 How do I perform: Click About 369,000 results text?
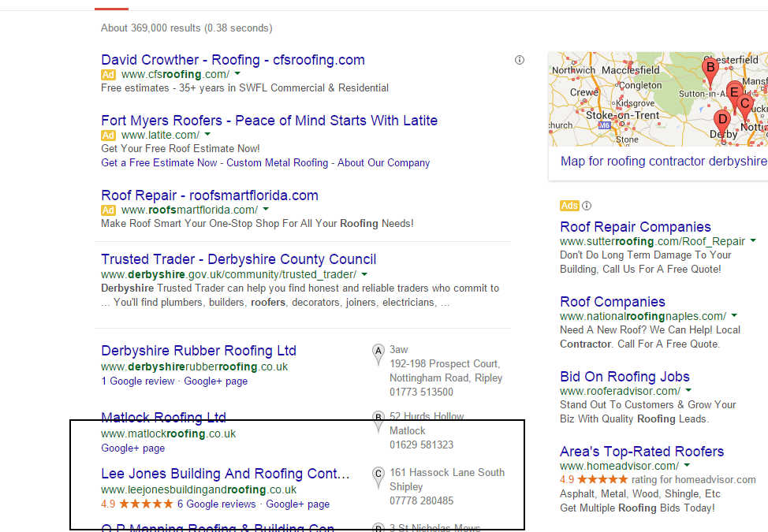pyautogui.click(x=187, y=28)
